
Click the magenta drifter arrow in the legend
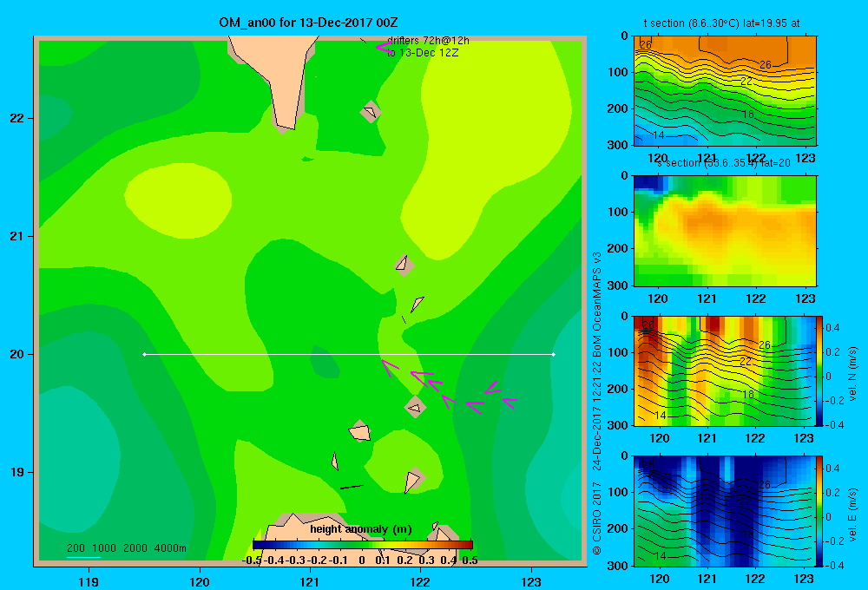[x=384, y=48]
